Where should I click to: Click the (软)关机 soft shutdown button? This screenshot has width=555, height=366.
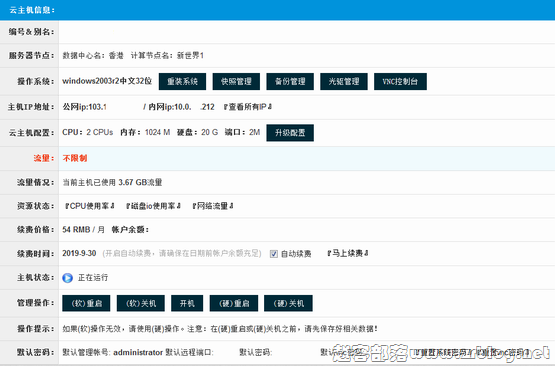pos(141,303)
